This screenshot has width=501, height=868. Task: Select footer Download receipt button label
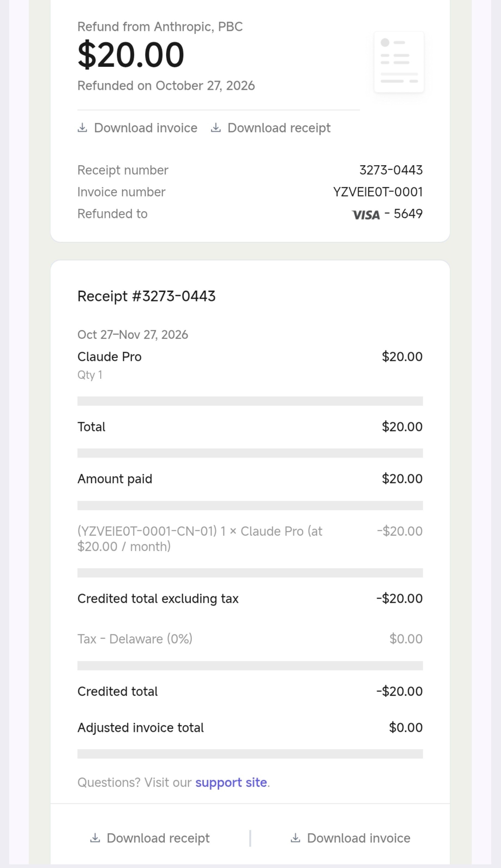pos(158,838)
